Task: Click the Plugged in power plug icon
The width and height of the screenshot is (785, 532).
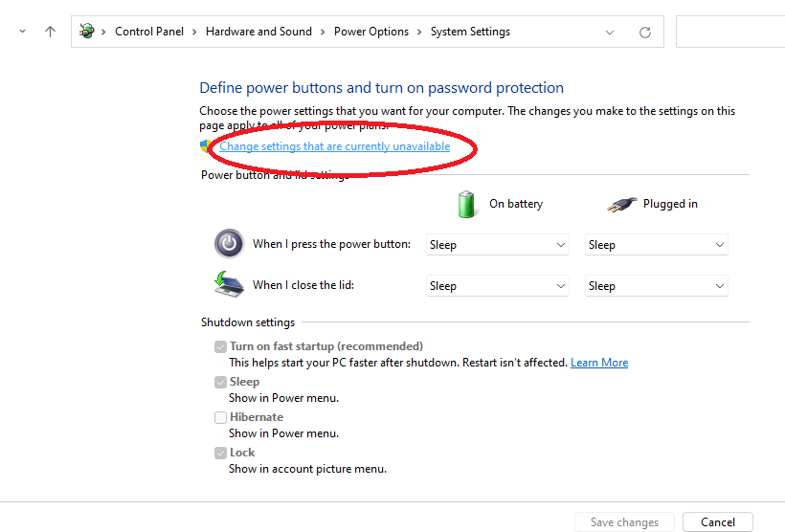Action: coord(621,204)
